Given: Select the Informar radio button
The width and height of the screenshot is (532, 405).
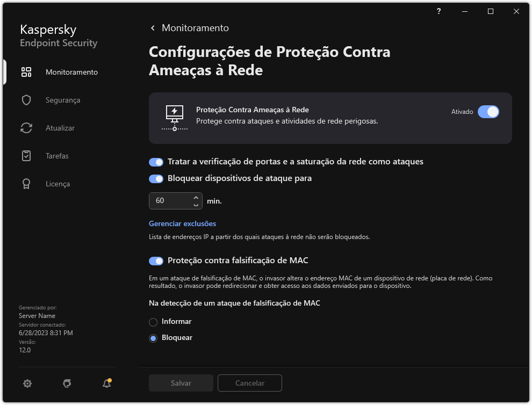Looking at the screenshot, I should pyautogui.click(x=153, y=321).
